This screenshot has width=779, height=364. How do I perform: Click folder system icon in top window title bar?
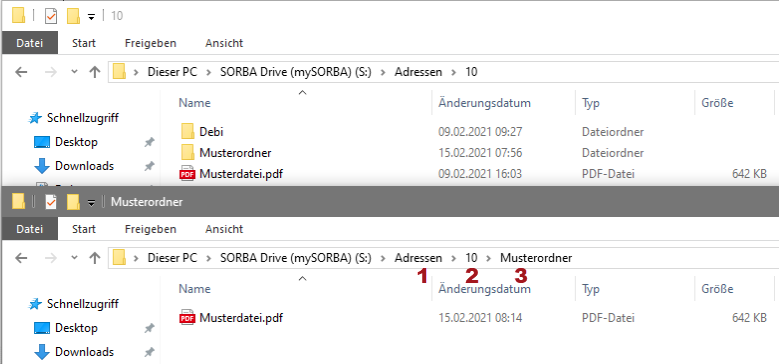[x=18, y=16]
